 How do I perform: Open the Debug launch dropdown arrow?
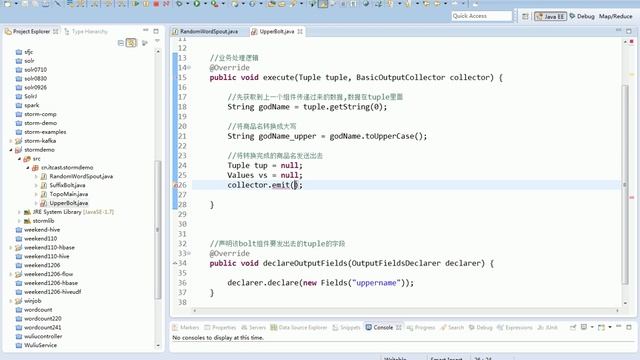pyautogui.click(x=188, y=4)
